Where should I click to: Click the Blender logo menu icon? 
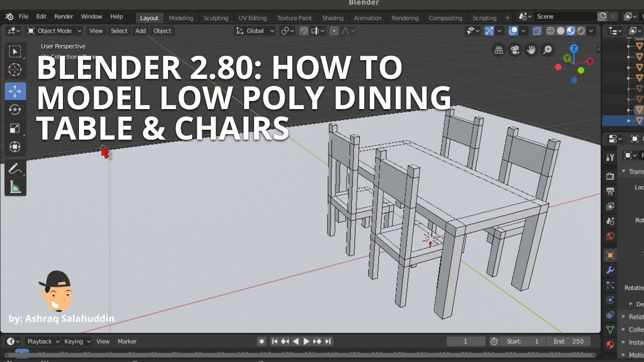pyautogui.click(x=9, y=17)
